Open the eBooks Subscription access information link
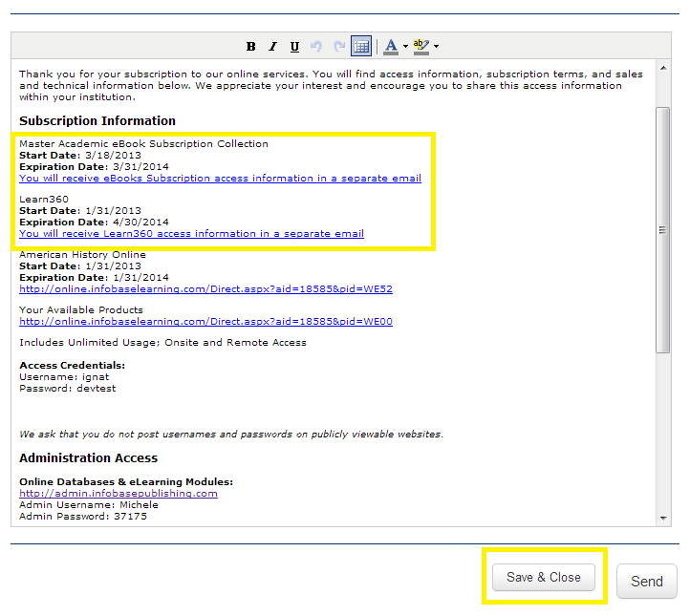The height and width of the screenshot is (616, 690). tap(220, 178)
